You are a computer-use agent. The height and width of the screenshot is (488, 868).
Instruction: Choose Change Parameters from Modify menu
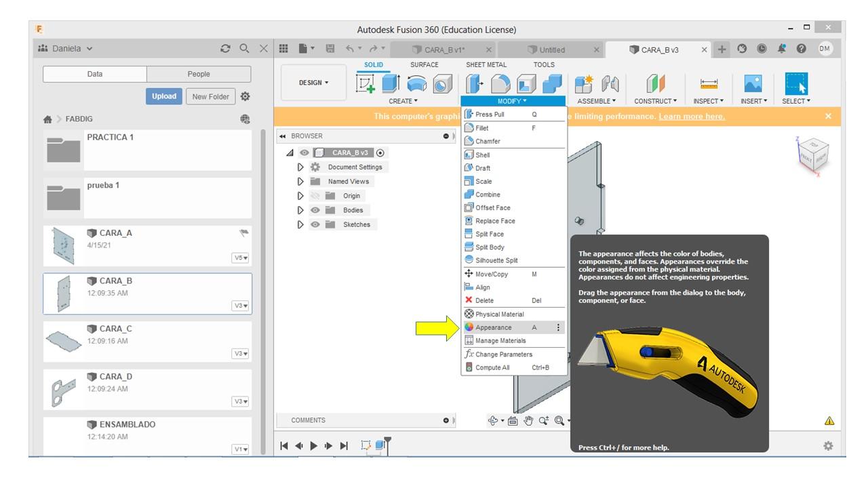[513, 354]
